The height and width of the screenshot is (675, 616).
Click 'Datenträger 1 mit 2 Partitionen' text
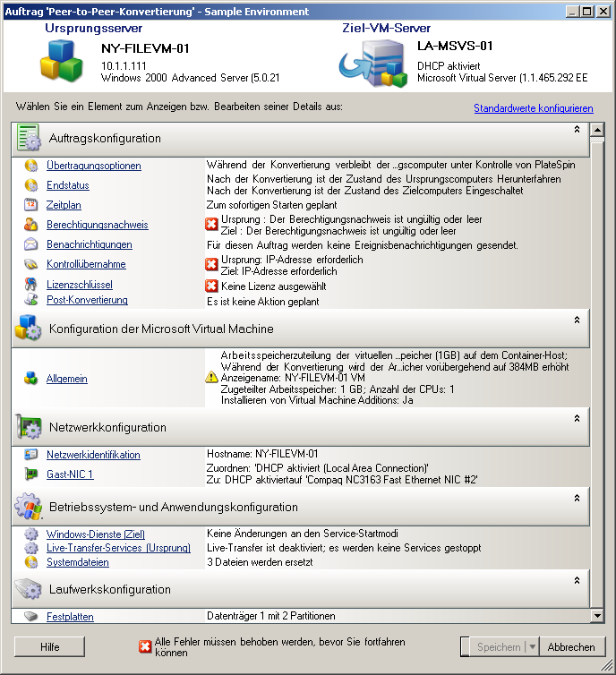(x=271, y=616)
